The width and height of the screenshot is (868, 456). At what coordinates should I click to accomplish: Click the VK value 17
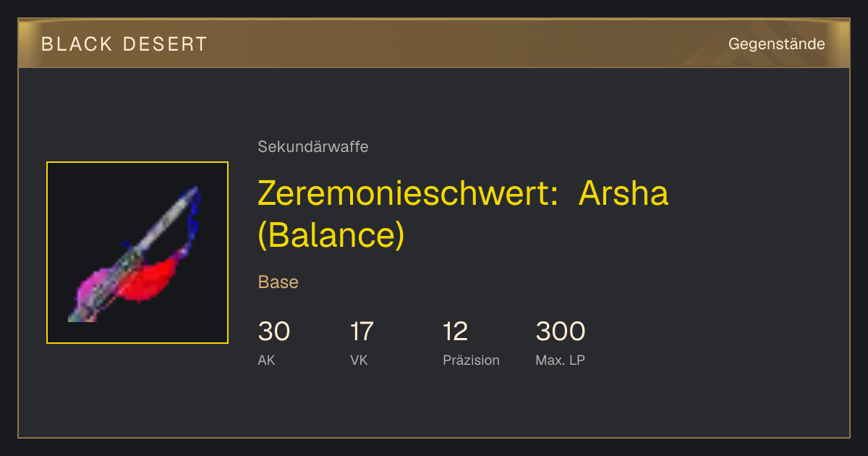[x=362, y=332]
